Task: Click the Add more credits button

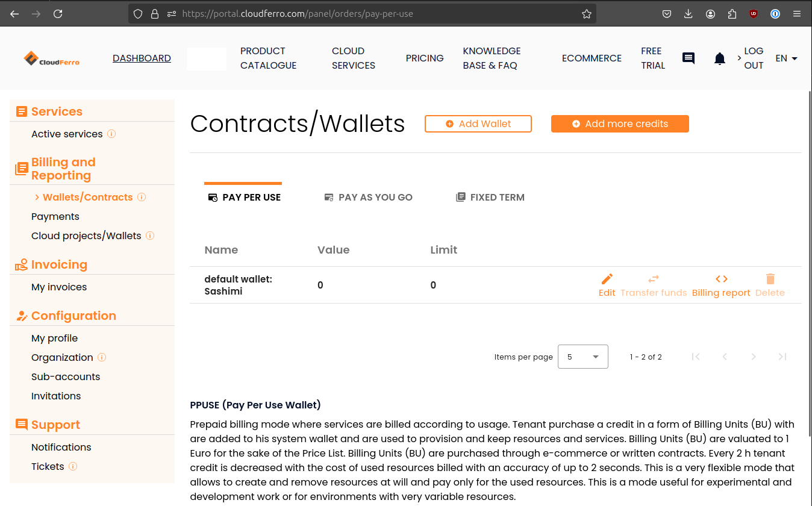Action: [620, 123]
